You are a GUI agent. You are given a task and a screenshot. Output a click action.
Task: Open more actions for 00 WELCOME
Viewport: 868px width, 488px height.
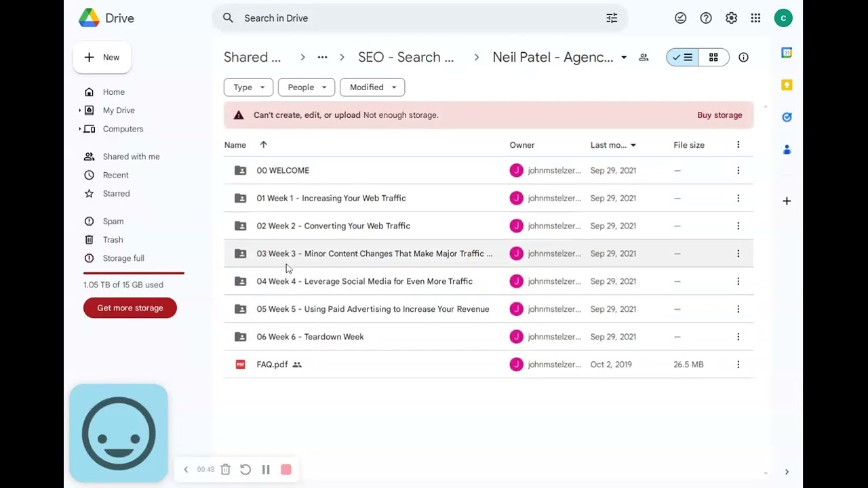[738, 171]
